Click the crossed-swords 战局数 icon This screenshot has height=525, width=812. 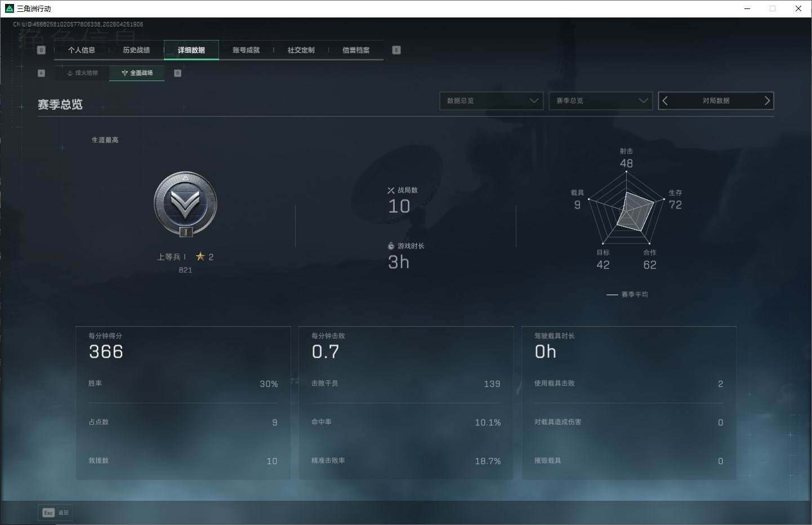click(x=391, y=190)
